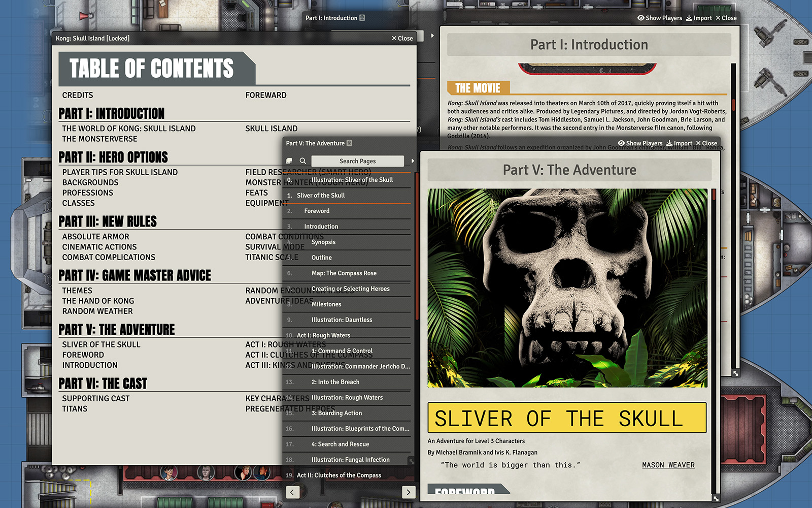This screenshot has height=508, width=812.
Task: Open THEMES contents entry
Action: [77, 291]
